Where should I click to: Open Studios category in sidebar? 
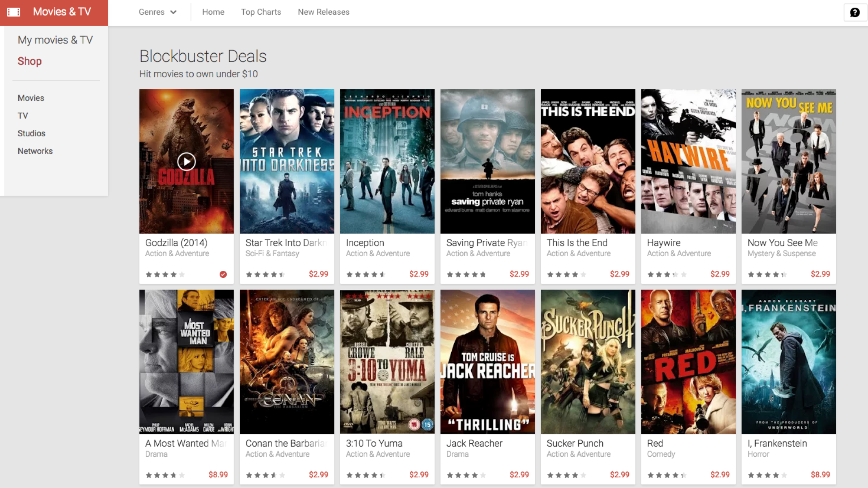tap(31, 133)
